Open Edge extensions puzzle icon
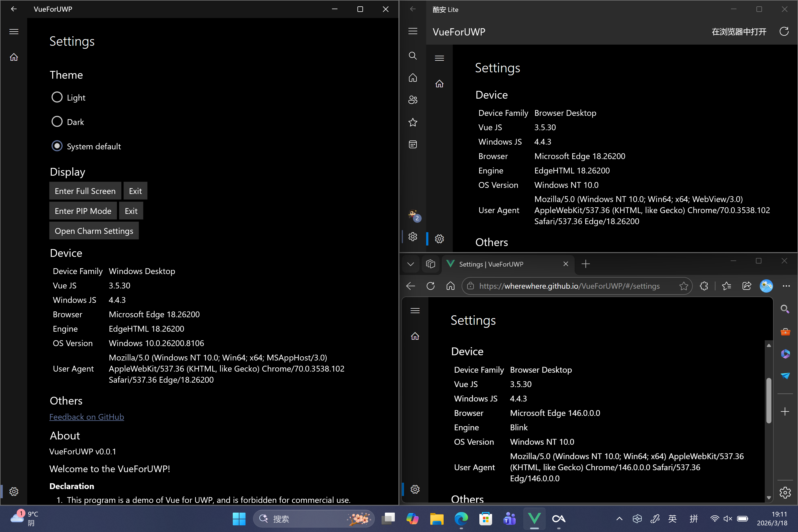Screen dimensions: 798x532 (x=704, y=286)
